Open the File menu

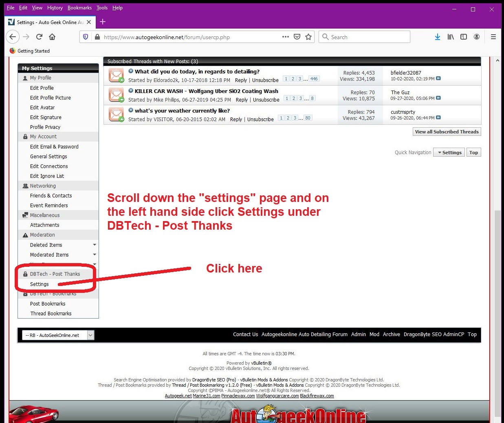(x=11, y=8)
